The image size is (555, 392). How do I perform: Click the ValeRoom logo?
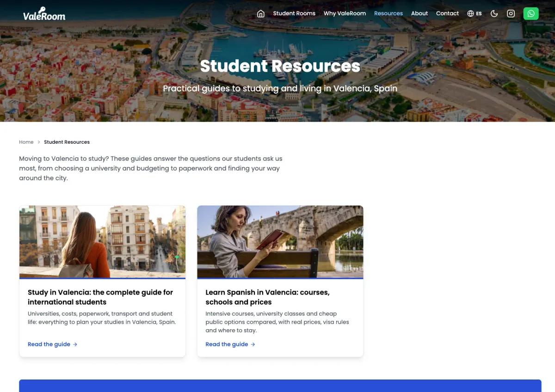44,14
